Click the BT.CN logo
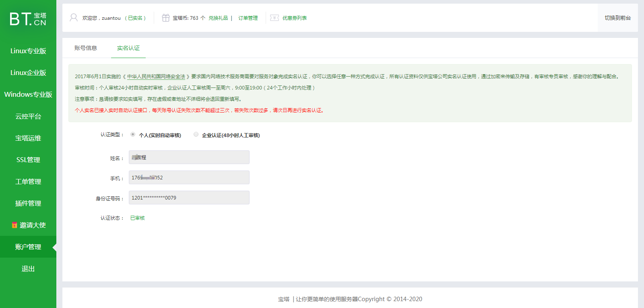The width and height of the screenshot is (644, 308). click(x=28, y=19)
